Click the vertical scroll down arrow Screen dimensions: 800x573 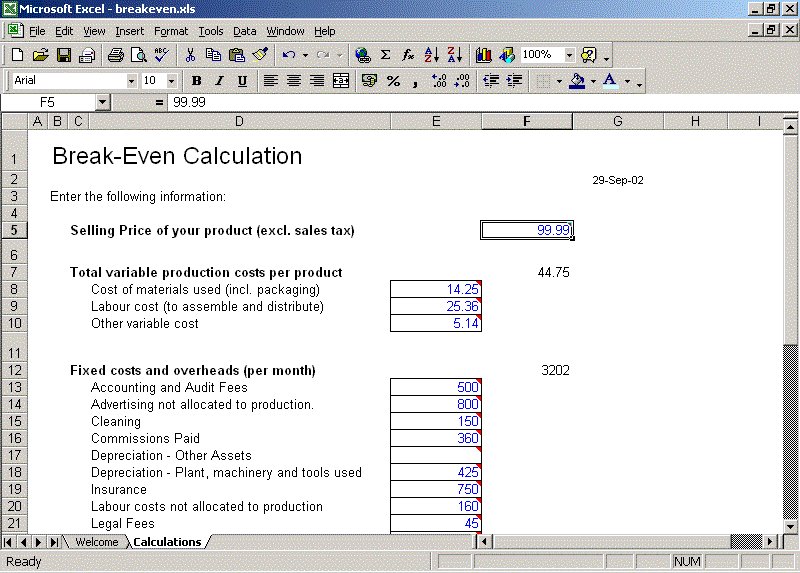pyautogui.click(x=790, y=527)
